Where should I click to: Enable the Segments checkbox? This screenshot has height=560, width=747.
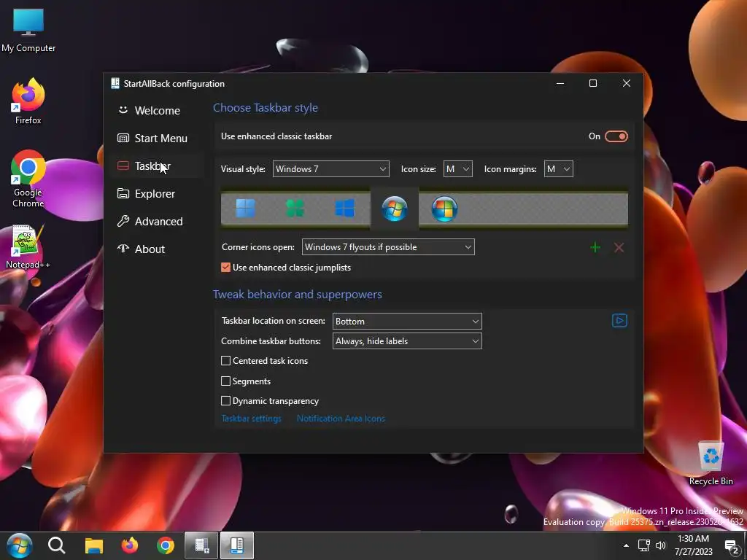click(226, 381)
